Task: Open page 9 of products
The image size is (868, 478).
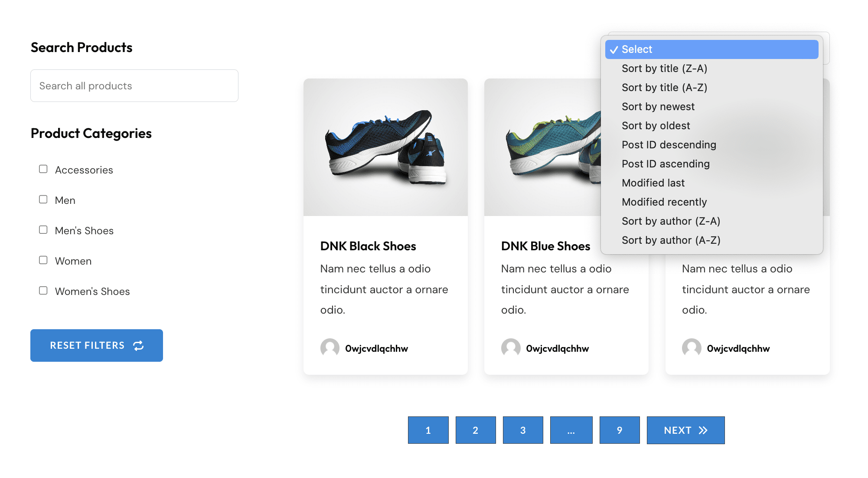Action: 620,430
